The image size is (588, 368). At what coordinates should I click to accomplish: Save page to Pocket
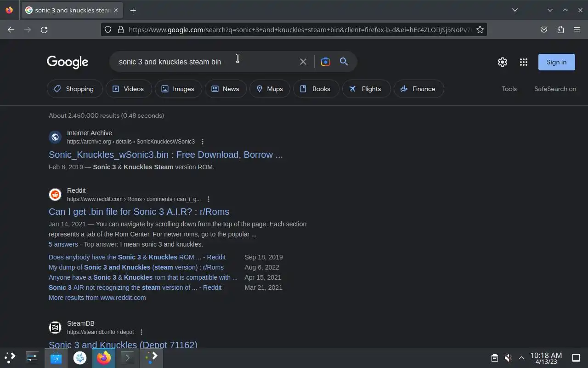[544, 29]
